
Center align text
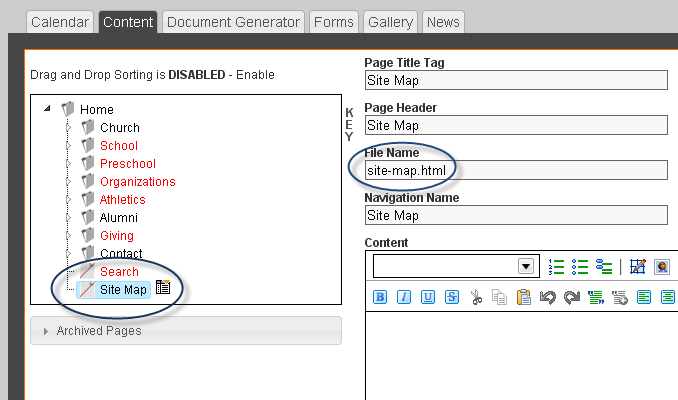(668, 297)
